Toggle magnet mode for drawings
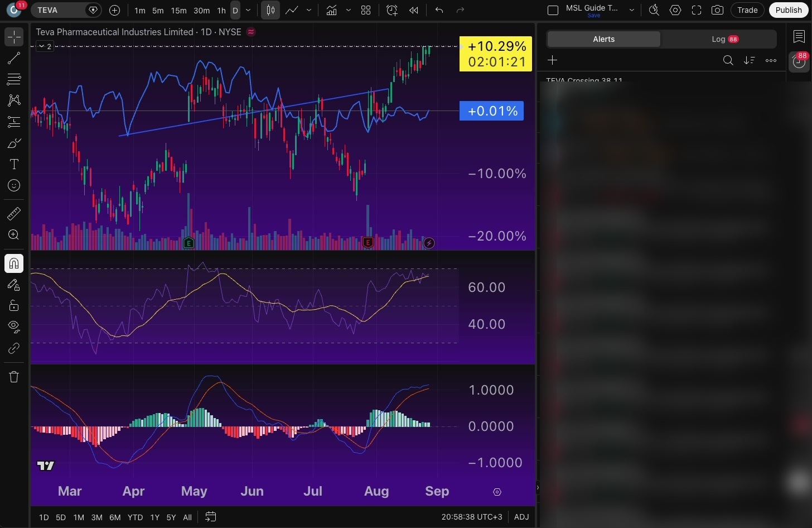Image resolution: width=812 pixels, height=528 pixels. [x=14, y=263]
